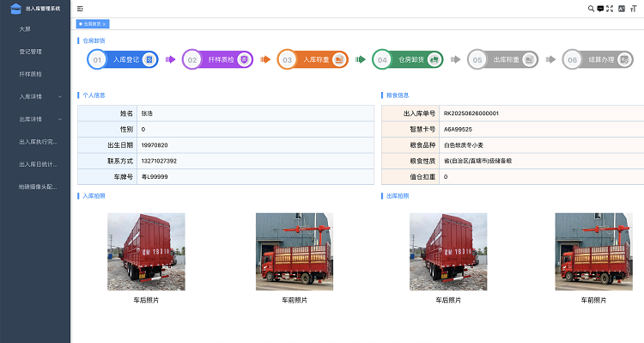Click the 粮食信息 section heading
The height and width of the screenshot is (343, 644).
(398, 95)
